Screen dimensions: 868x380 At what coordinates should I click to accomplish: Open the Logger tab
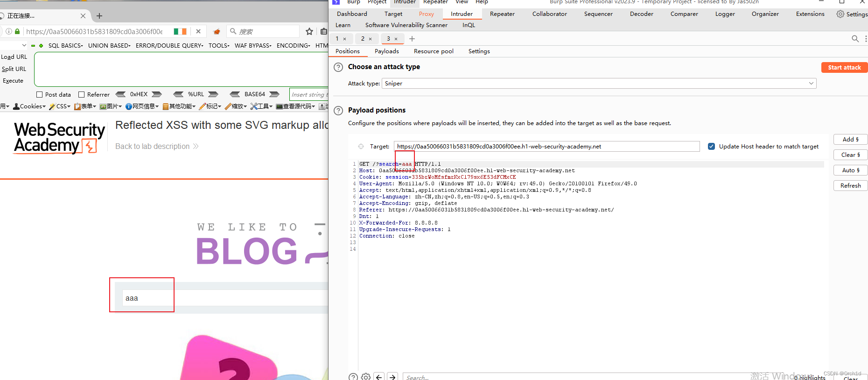(725, 14)
